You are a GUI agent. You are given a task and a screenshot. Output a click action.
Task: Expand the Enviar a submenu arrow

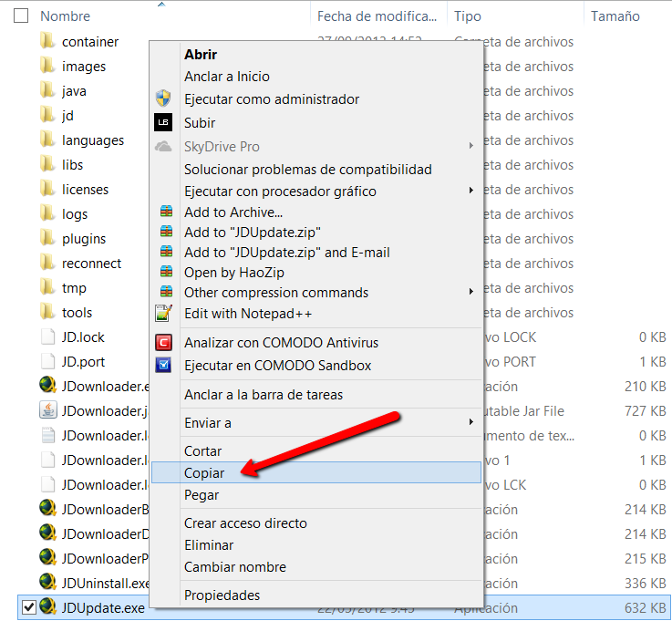click(x=471, y=421)
